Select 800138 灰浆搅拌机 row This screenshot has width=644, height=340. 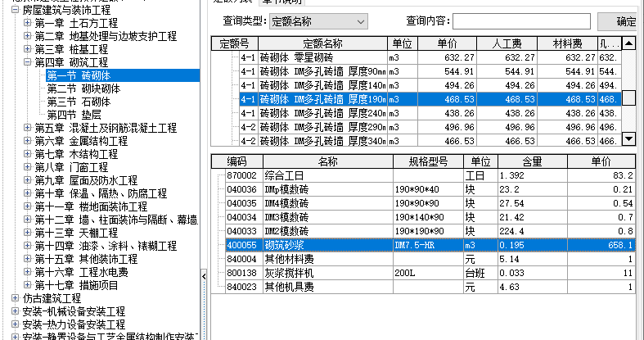pos(430,273)
